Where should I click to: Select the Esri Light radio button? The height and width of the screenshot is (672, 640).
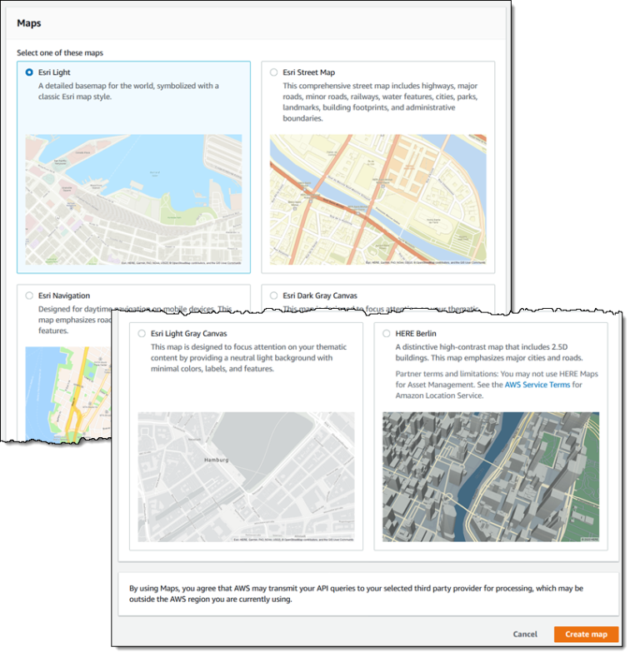coord(29,72)
